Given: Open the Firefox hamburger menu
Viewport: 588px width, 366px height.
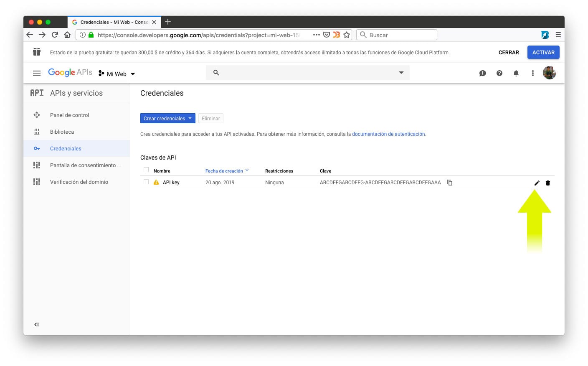Looking at the screenshot, I should point(558,35).
